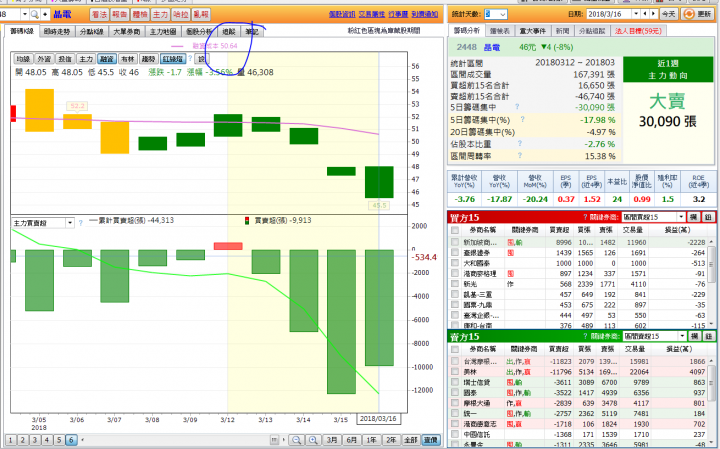Set chart range to 6月
The height and width of the screenshot is (449, 720).
[352, 440]
